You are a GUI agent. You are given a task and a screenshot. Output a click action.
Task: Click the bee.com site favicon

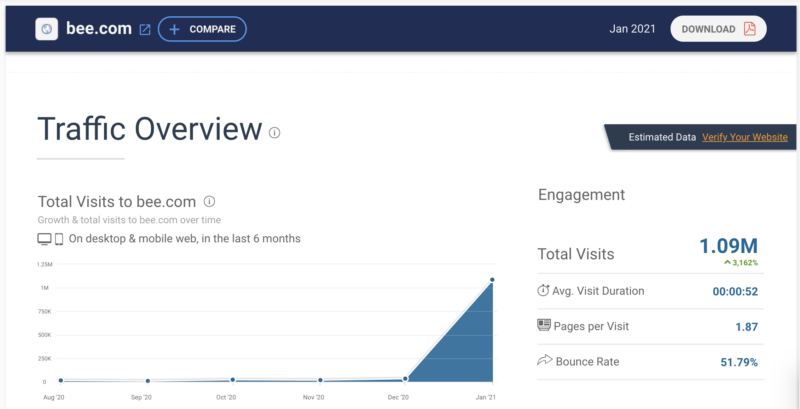pyautogui.click(x=47, y=29)
